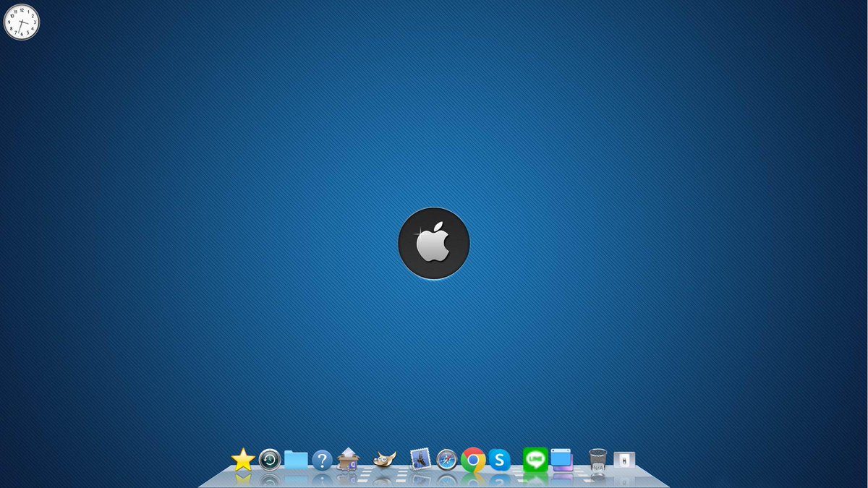This screenshot has width=868, height=488.
Task: Click the yellow star icon in dock
Action: (x=243, y=459)
